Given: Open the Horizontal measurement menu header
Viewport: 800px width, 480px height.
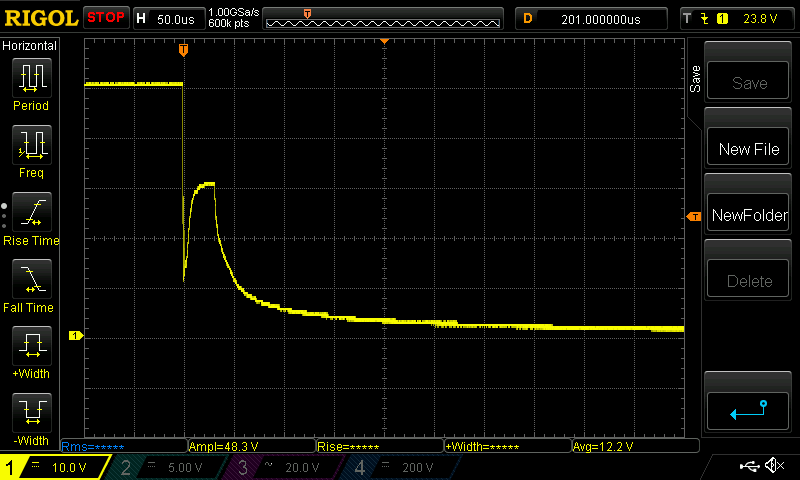Looking at the screenshot, I should tap(30, 46).
